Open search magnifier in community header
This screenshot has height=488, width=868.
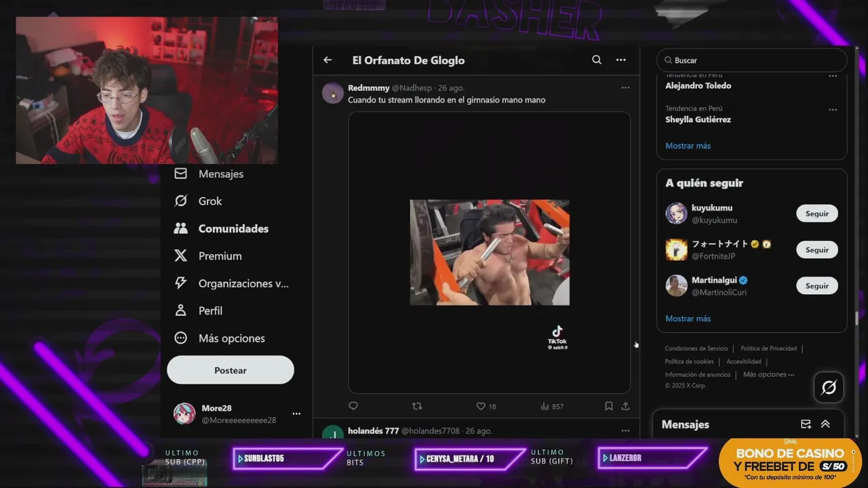click(597, 60)
